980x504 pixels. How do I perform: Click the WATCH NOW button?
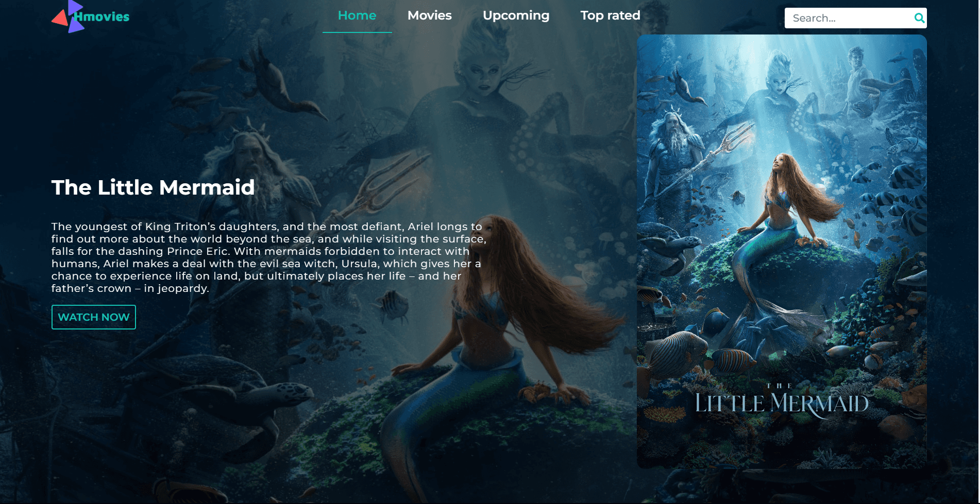click(94, 317)
